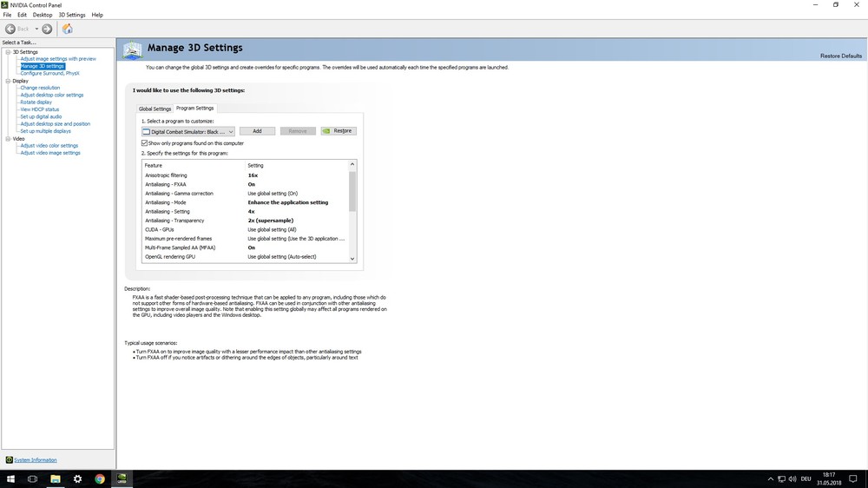Open the 3D Settings menu

point(72,15)
